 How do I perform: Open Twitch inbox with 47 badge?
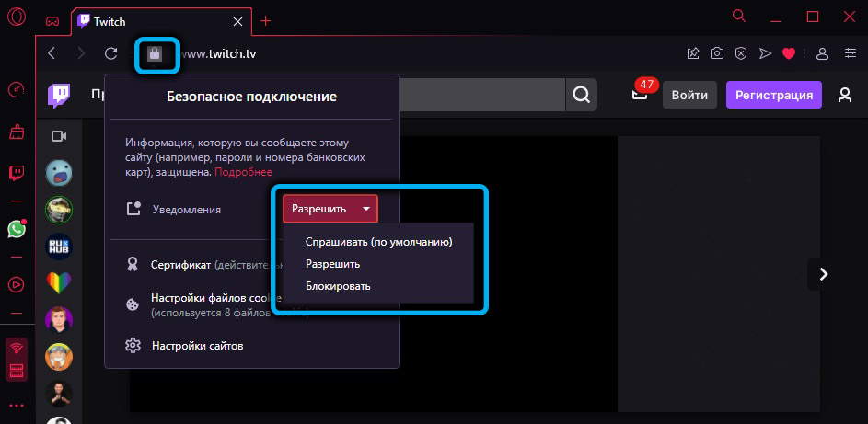tap(640, 95)
